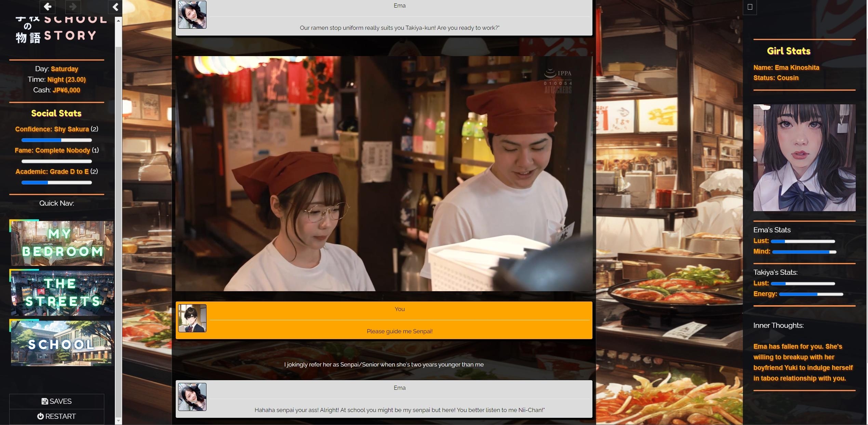Click the School Story logo
Screen dimensions: 868x425
click(62, 30)
